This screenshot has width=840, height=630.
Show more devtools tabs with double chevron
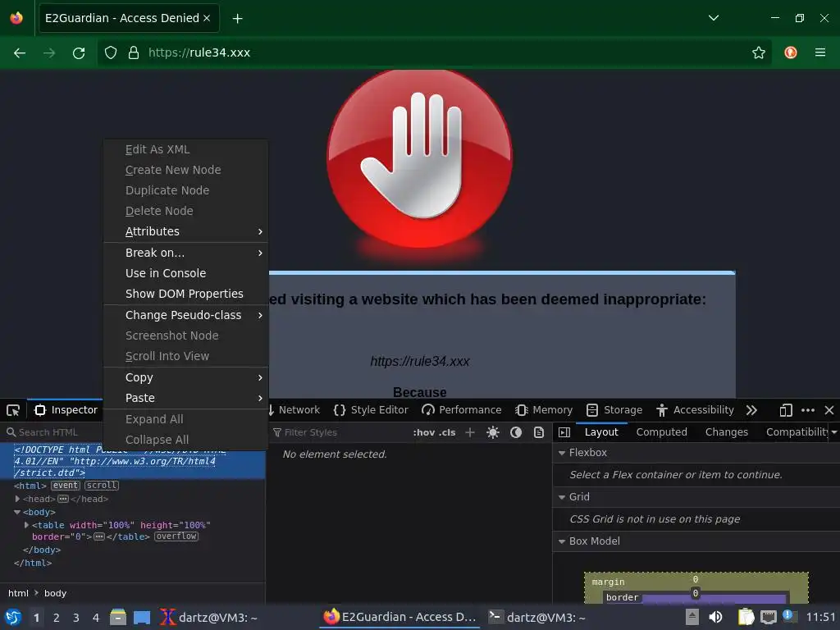(751, 410)
